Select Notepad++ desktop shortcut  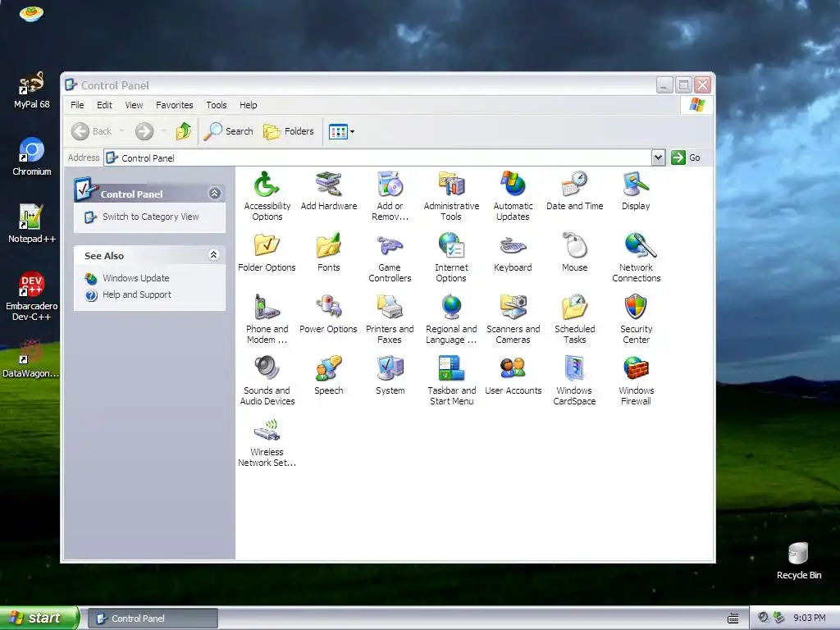(x=32, y=224)
